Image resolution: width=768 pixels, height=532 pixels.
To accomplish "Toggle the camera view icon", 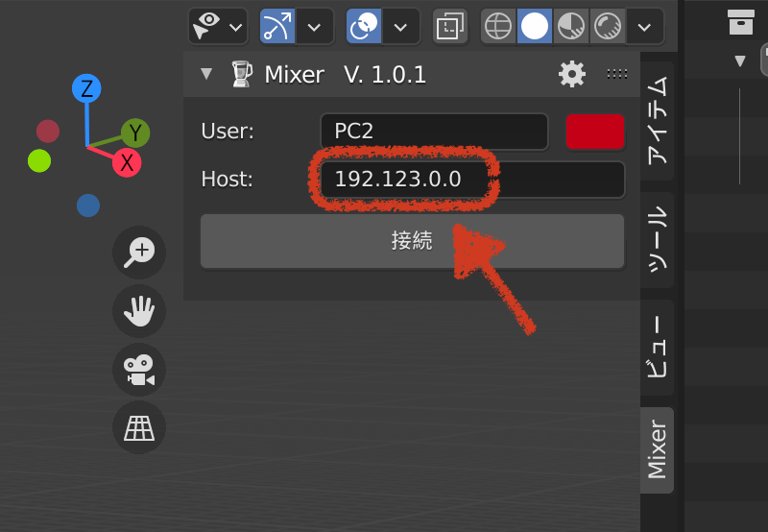I will [139, 370].
